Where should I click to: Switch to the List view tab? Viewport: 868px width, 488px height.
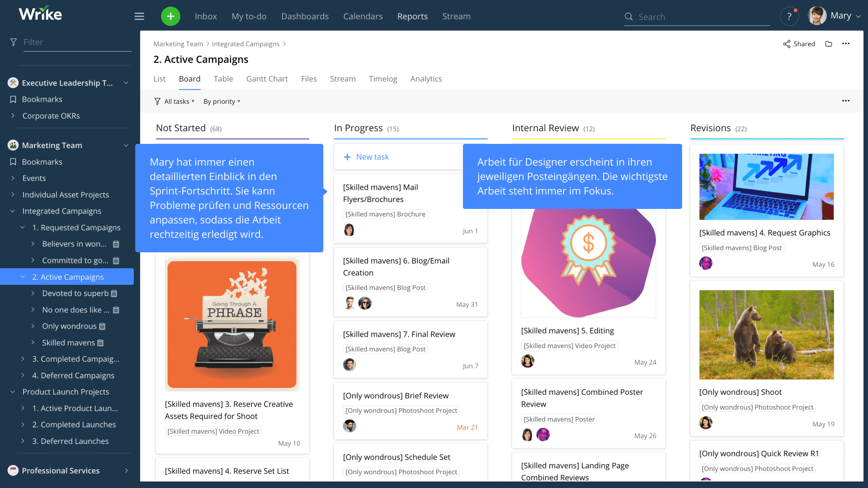(x=159, y=79)
